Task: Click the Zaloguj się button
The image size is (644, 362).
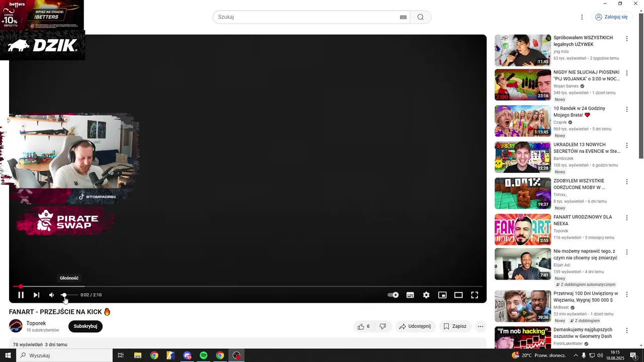Action: coord(612,17)
